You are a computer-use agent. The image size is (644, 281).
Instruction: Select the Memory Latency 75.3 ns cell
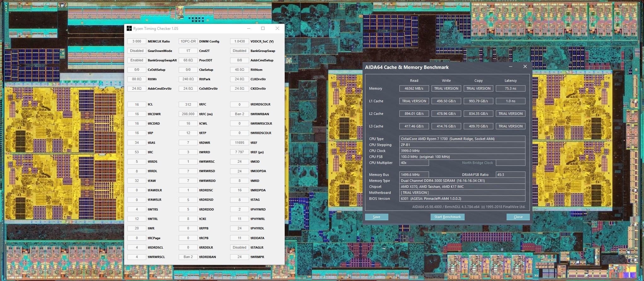tap(510, 88)
